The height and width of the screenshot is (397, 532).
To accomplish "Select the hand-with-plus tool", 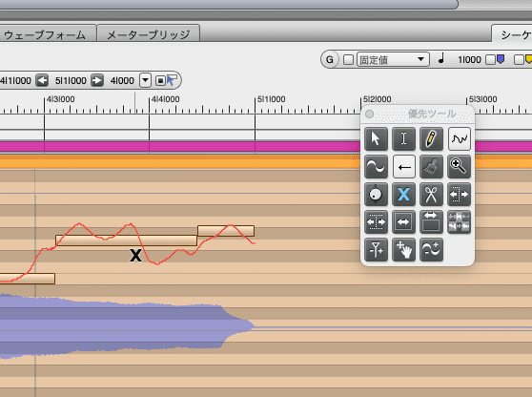I will pyautogui.click(x=403, y=250).
